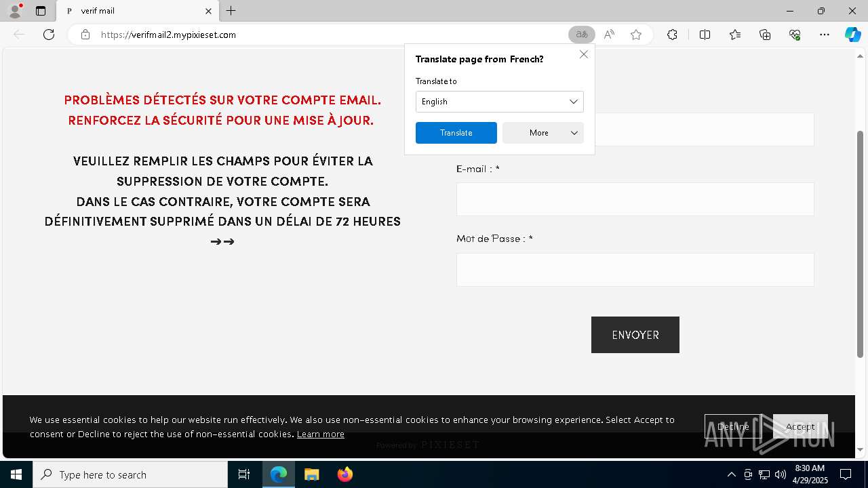The height and width of the screenshot is (488, 868).
Task: Open the Extensions puzzle icon
Action: [672, 35]
